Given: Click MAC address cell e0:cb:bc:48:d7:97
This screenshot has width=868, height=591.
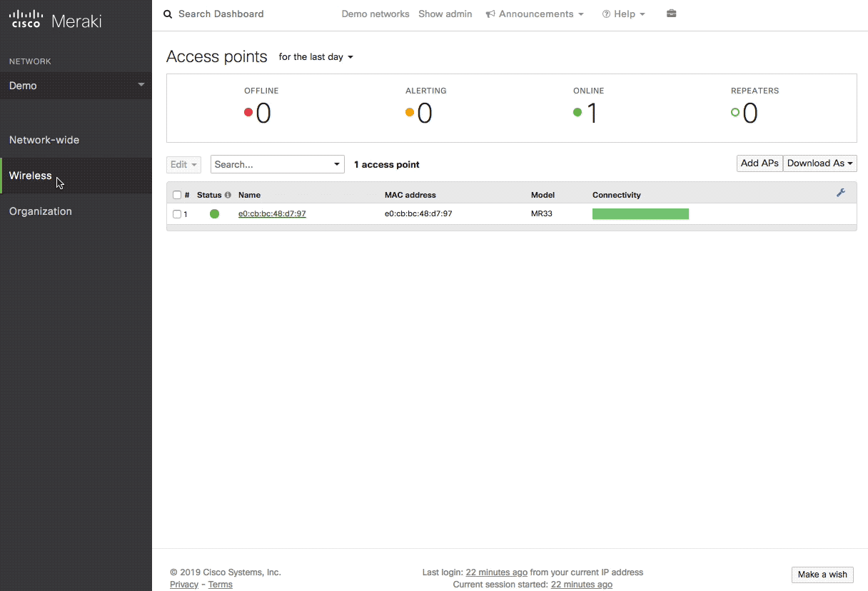Looking at the screenshot, I should pyautogui.click(x=418, y=214).
